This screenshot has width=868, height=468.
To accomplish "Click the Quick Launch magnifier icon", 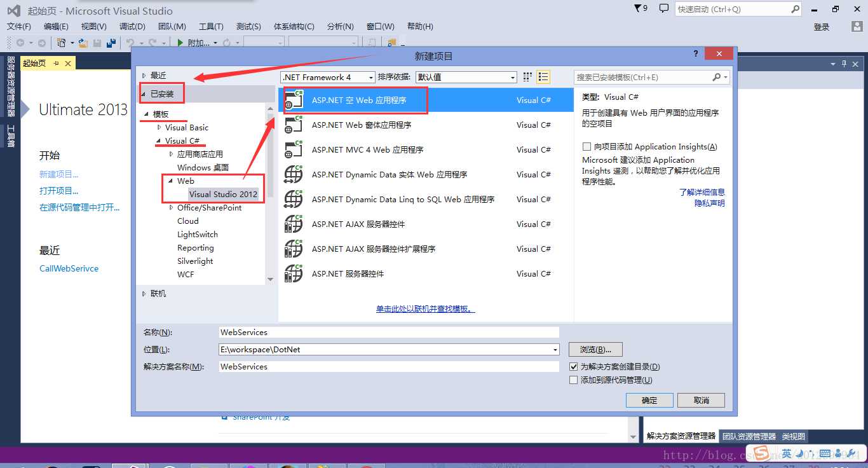I will coord(796,9).
